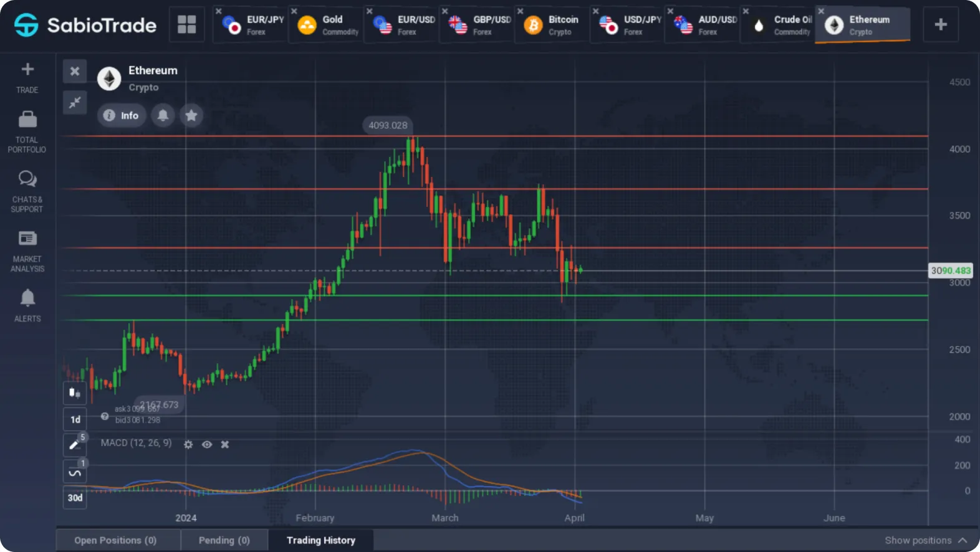Add Ethereum to favorites star
980x552 pixels.
(x=191, y=115)
